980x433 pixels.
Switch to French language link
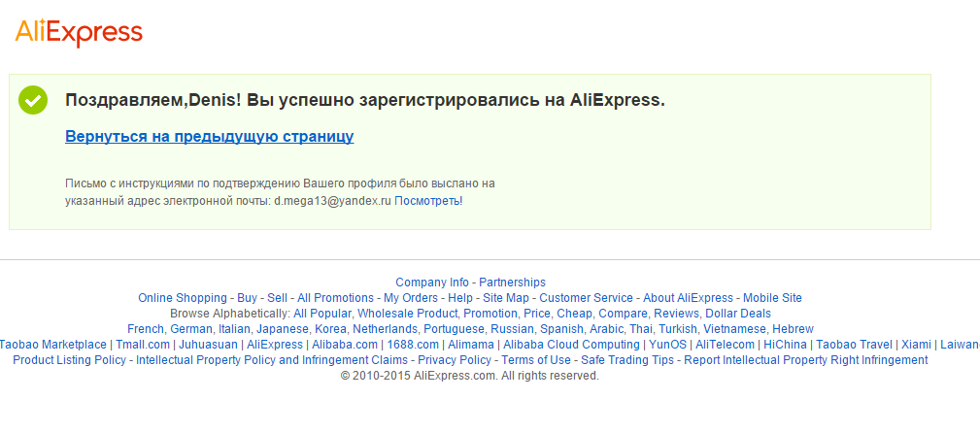tap(146, 329)
